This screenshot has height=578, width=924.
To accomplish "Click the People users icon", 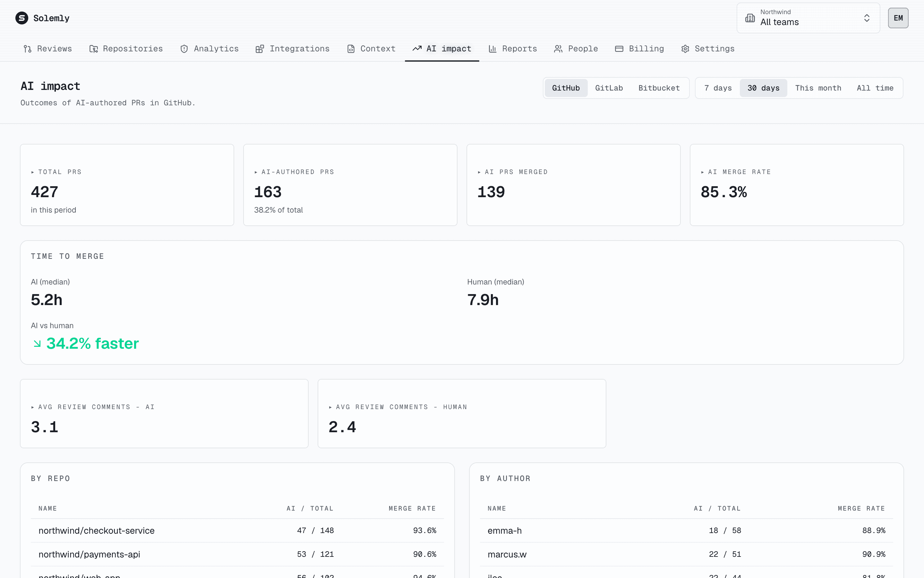I will [558, 49].
